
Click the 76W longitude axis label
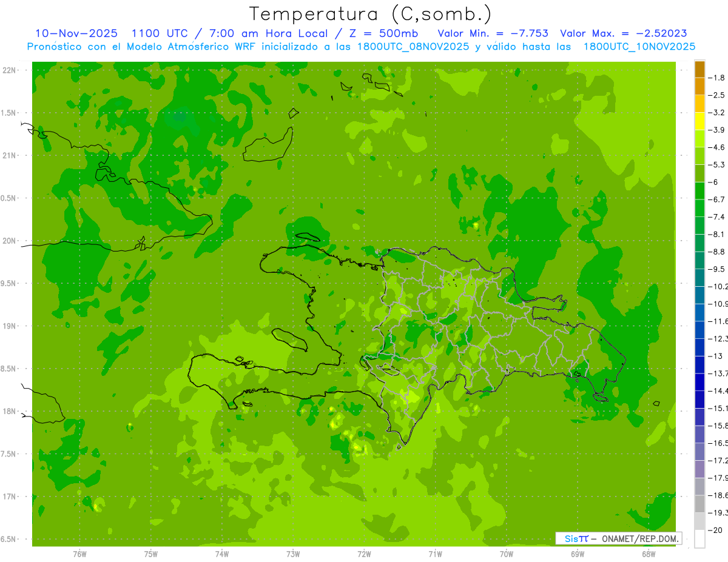79,554
